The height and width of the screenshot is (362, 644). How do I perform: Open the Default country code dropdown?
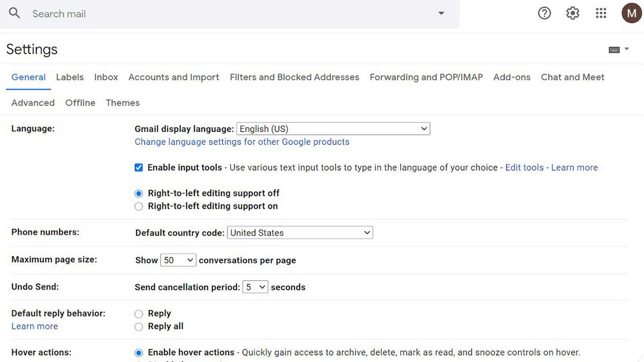300,232
